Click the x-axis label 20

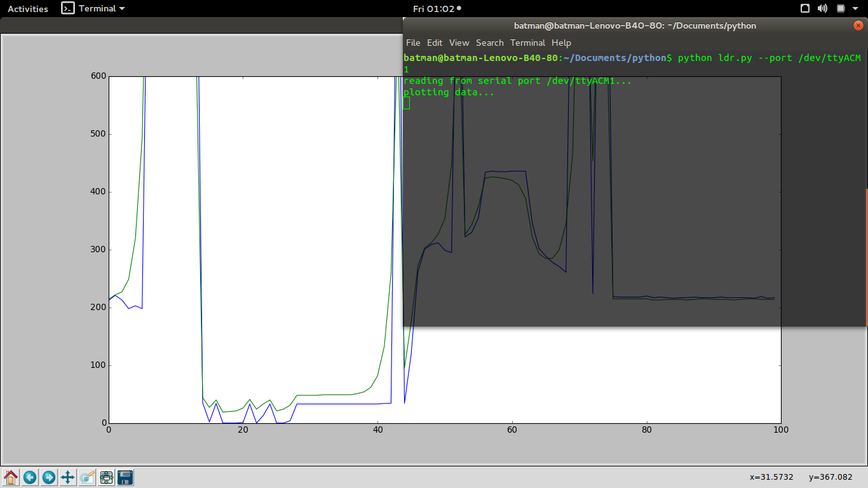pyautogui.click(x=243, y=430)
